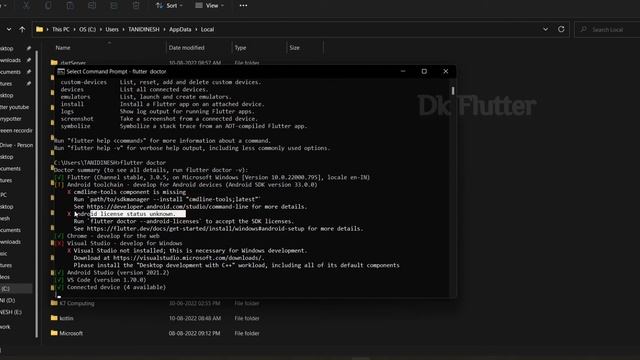Select the kotlin folder name

(x=67, y=318)
